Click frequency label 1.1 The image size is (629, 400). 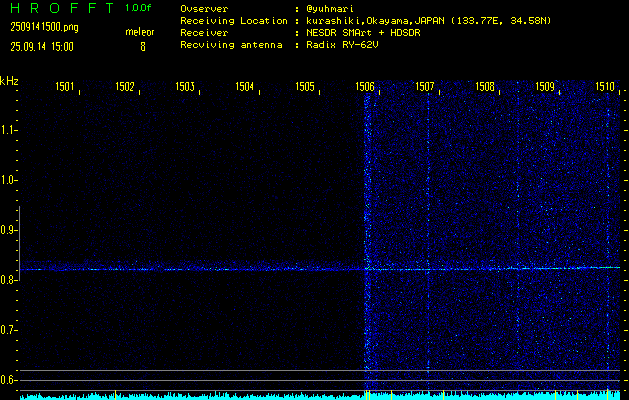7,130
